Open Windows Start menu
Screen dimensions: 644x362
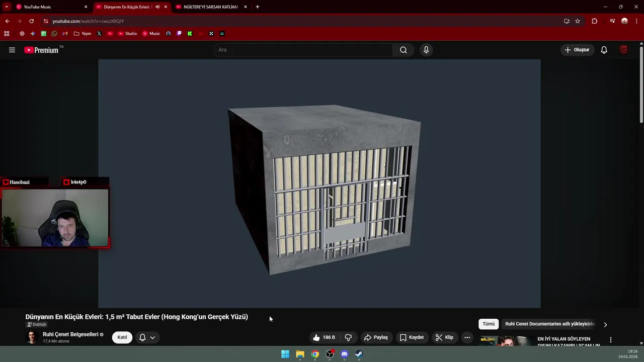point(285,354)
